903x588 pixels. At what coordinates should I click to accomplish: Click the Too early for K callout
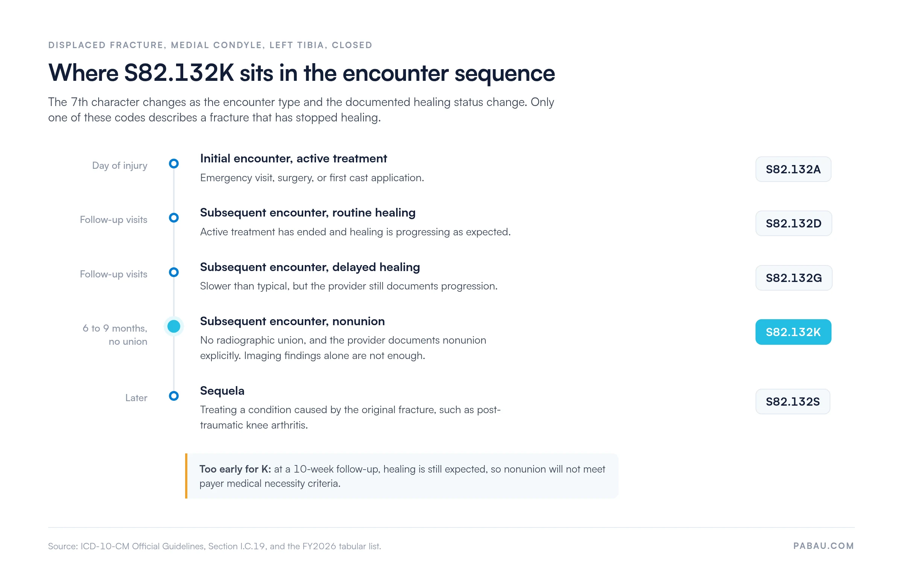402,476
